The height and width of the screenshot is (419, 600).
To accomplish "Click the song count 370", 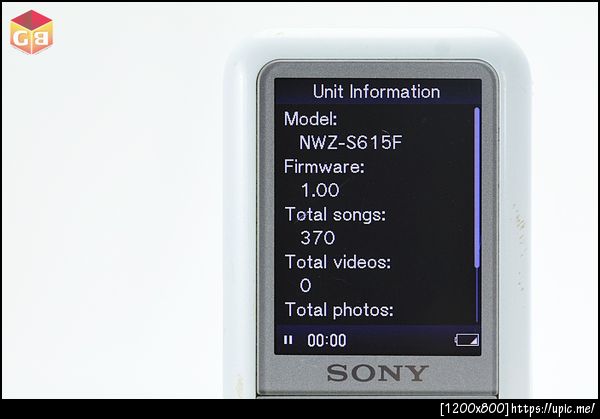I will click(x=318, y=238).
